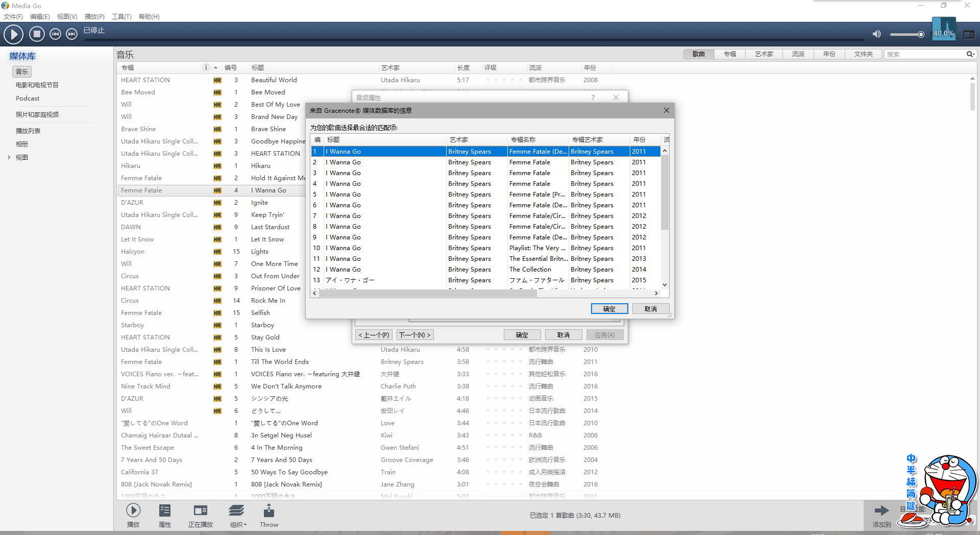Click 确定 in the 音频属性 dialog
Viewport: 980px width, 535px height.
[x=522, y=335]
